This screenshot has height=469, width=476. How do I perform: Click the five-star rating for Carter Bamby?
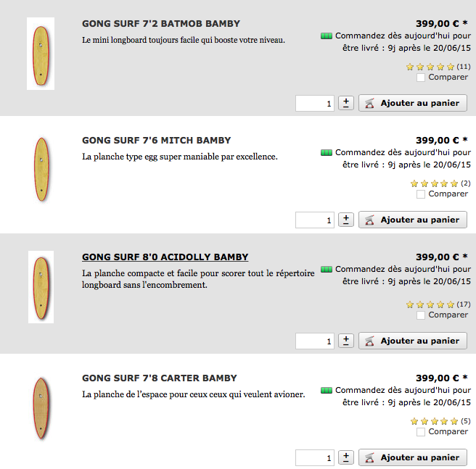[x=434, y=421]
